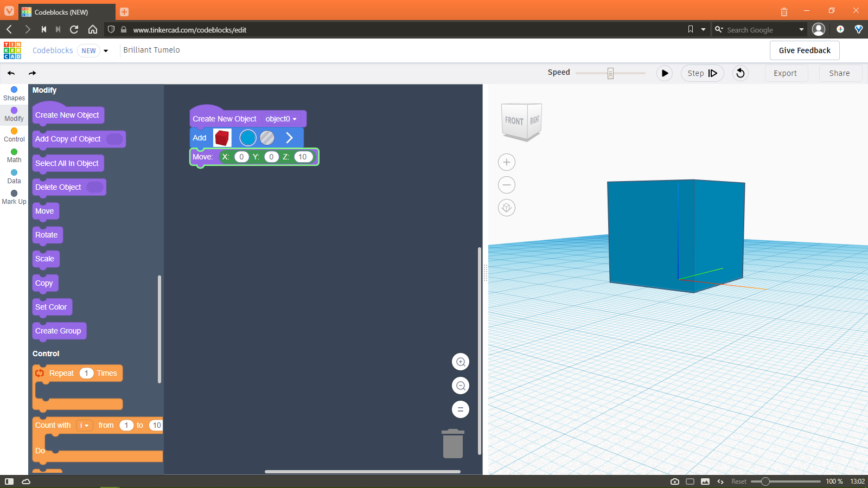Click the project name Brilliant Tumelo
The height and width of the screenshot is (488, 868).
coord(151,50)
